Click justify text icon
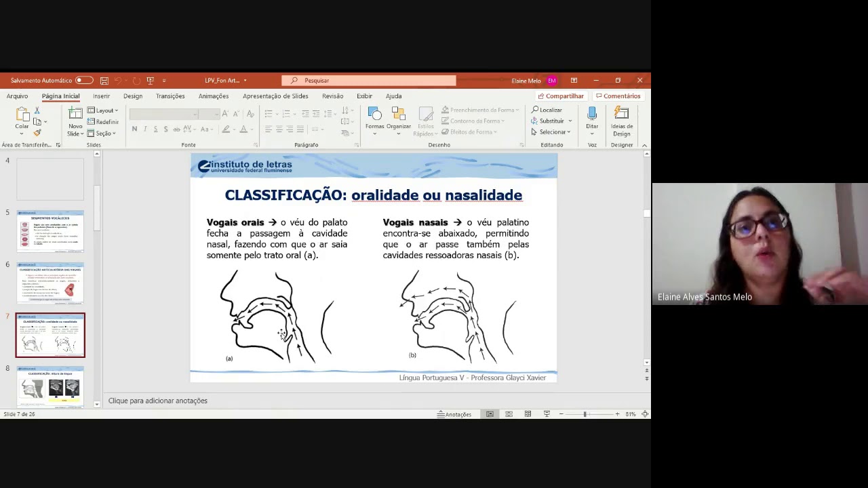The width and height of the screenshot is (868, 488). click(300, 129)
